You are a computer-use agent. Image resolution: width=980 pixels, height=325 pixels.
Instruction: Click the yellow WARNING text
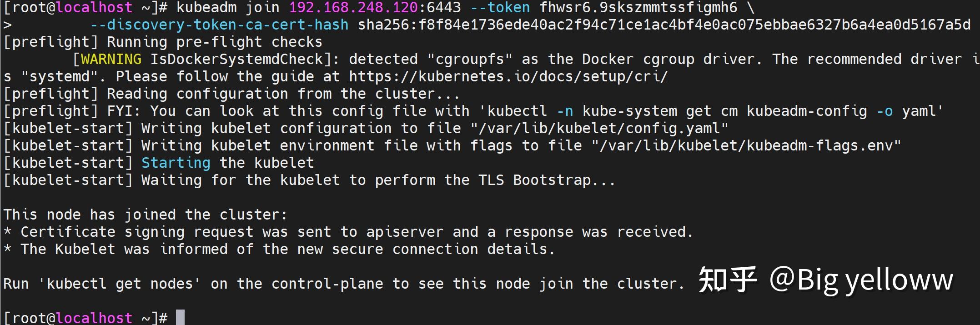point(111,59)
